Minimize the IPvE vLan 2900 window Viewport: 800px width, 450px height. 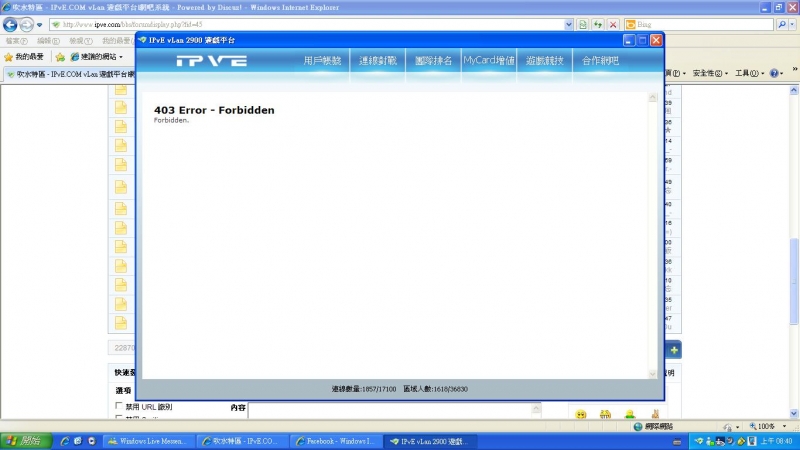coord(629,40)
